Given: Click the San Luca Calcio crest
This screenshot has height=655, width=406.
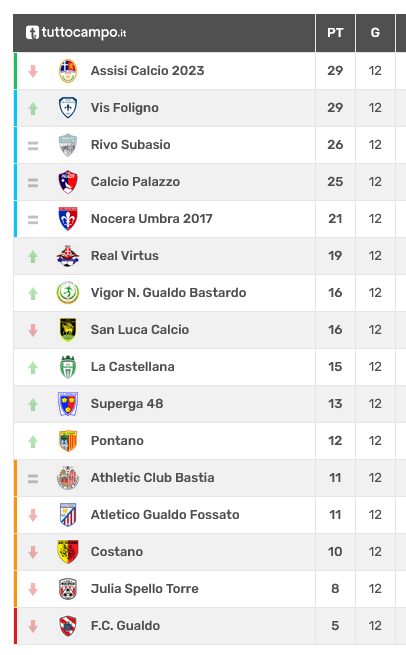Looking at the screenshot, I should (x=68, y=330).
